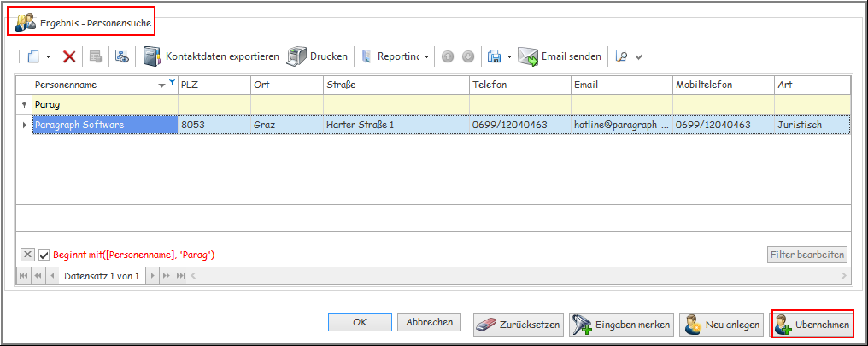Click Kontaktdaten exportieren in toolbar

[211, 56]
